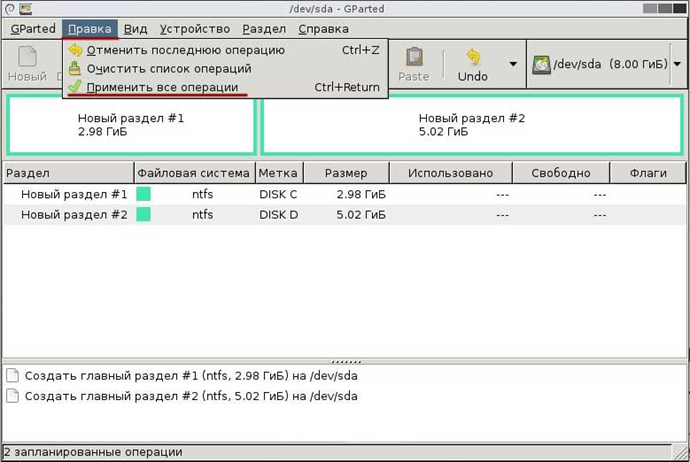Image resolution: width=690 pixels, height=462 pixels.
Task: Choose 'Очистить список операций' menu entry
Action: coord(168,69)
